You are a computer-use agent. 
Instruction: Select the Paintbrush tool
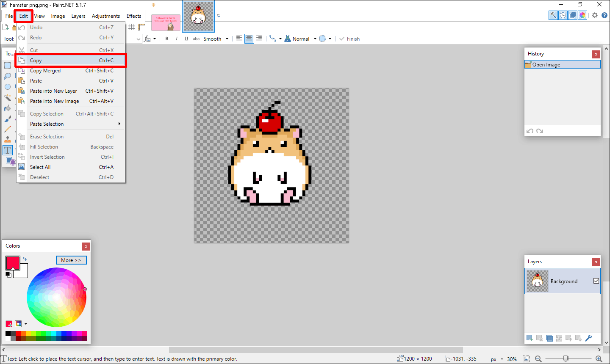(8, 119)
